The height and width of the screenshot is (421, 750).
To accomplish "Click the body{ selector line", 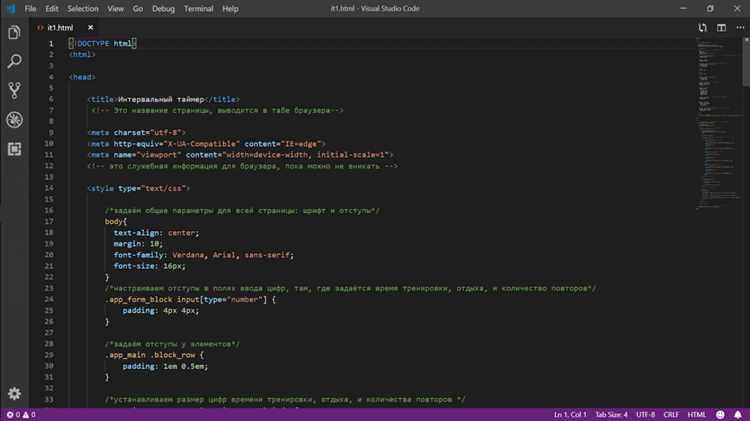I will click(116, 222).
